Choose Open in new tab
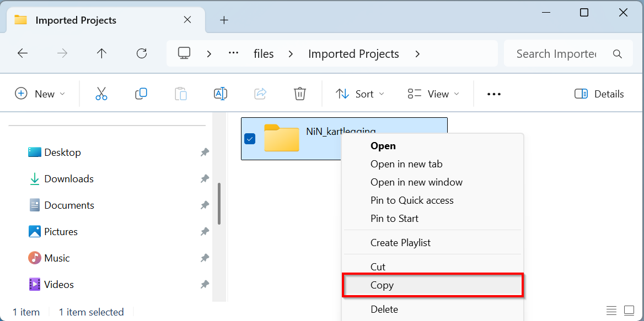 [x=406, y=164]
